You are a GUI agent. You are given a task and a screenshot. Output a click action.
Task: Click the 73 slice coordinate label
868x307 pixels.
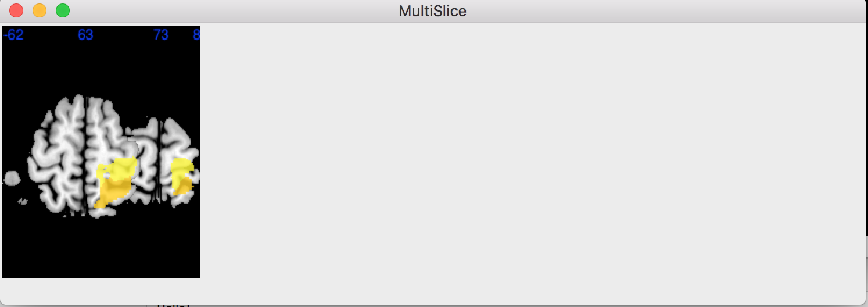(161, 35)
